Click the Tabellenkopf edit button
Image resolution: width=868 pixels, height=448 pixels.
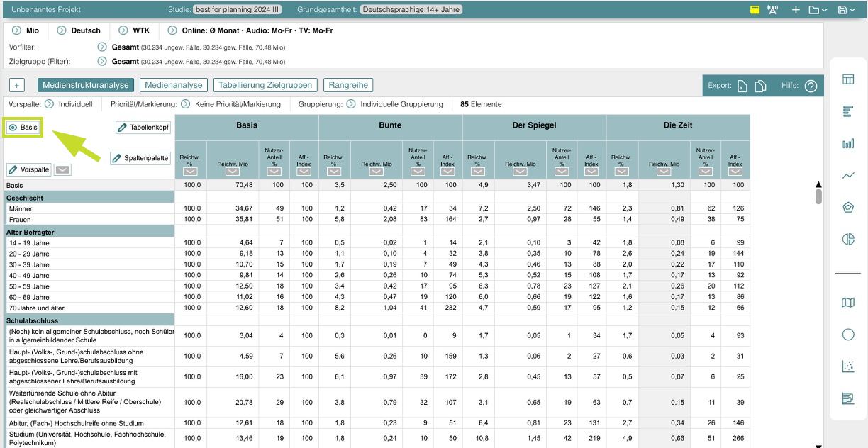tap(143, 128)
